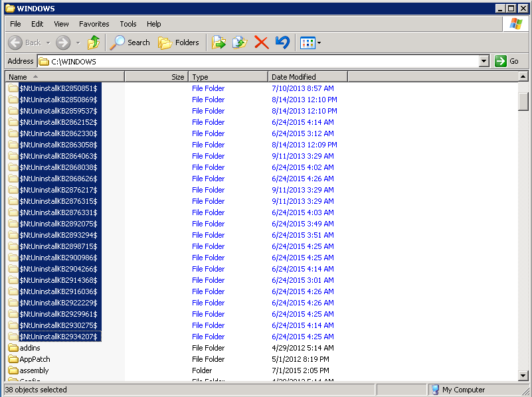Click the Up one level folder icon
Viewport: 532px width, 397px height.
point(94,42)
